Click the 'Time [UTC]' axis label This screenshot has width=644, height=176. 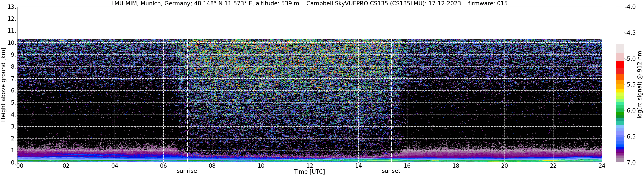click(310, 172)
